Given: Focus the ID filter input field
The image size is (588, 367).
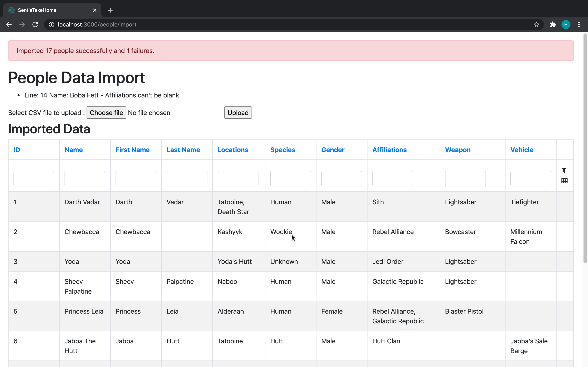Looking at the screenshot, I should point(34,178).
